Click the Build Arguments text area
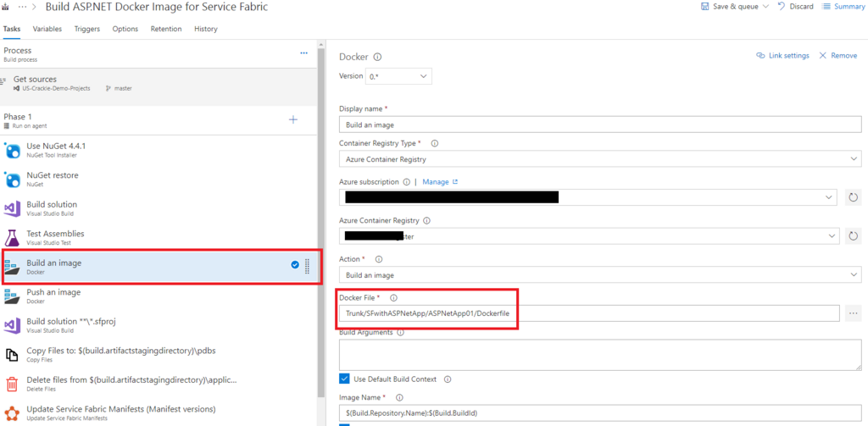868x426 pixels. pyautogui.click(x=600, y=355)
